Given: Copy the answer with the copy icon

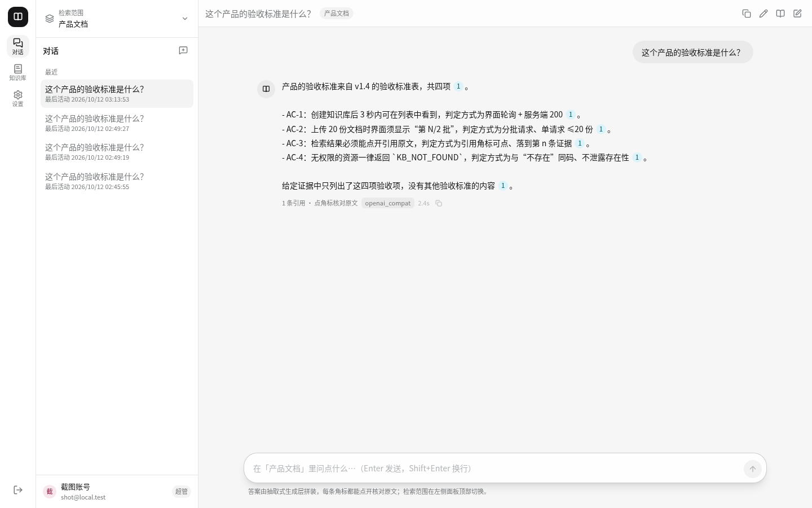Looking at the screenshot, I should pyautogui.click(x=439, y=203).
